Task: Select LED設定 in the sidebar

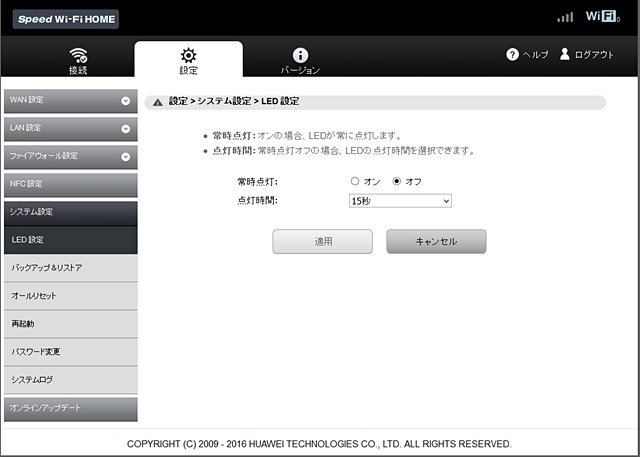Action: click(x=71, y=240)
